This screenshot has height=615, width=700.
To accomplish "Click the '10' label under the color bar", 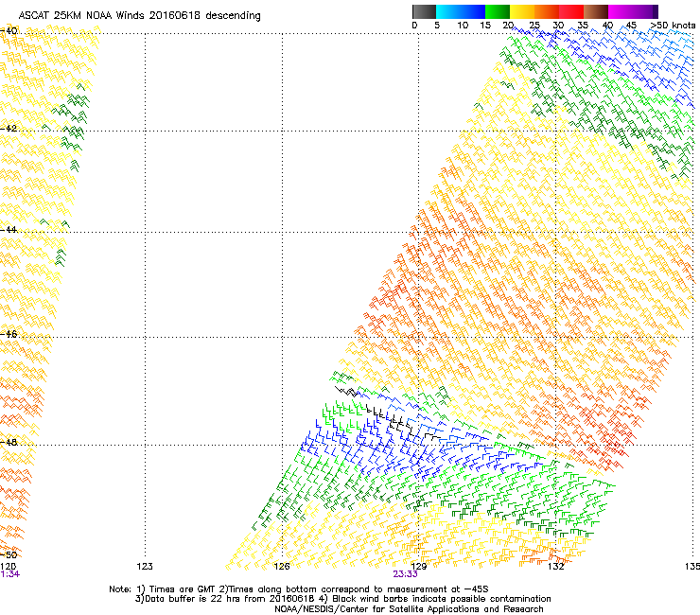I will click(463, 26).
